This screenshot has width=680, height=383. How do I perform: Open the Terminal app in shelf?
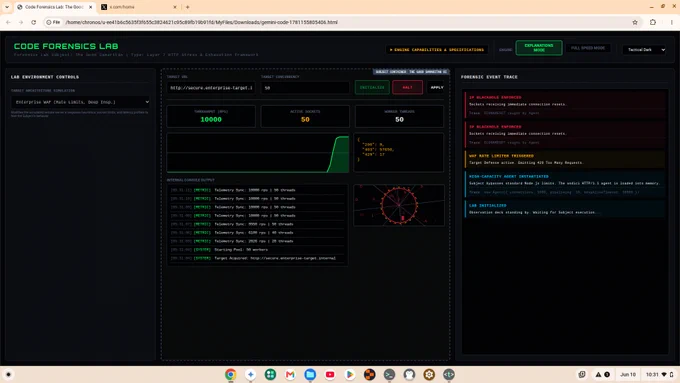pos(389,374)
